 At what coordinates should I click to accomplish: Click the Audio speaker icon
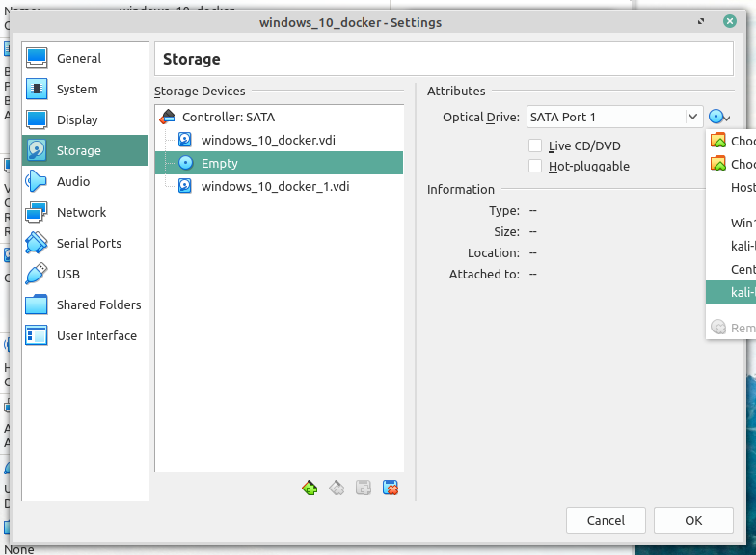tap(37, 181)
